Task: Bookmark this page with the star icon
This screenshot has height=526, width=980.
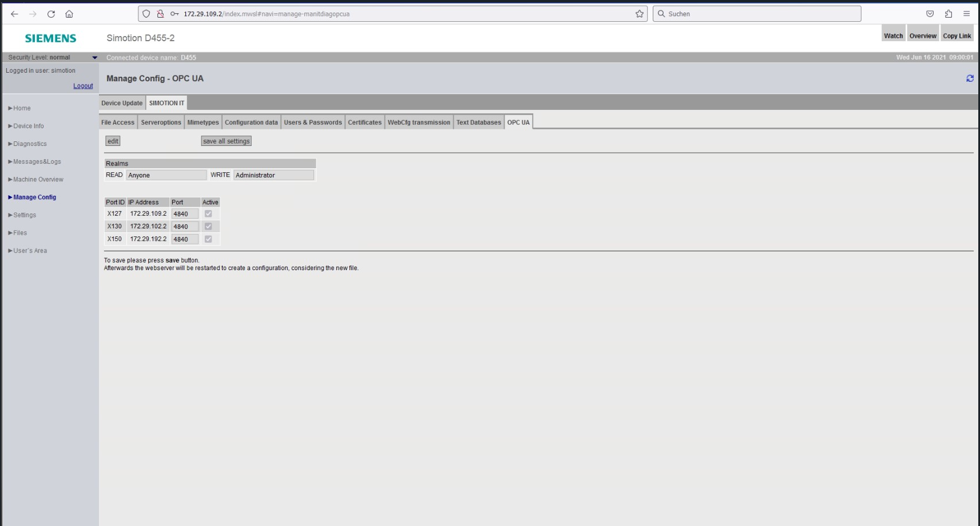Action: coord(640,14)
